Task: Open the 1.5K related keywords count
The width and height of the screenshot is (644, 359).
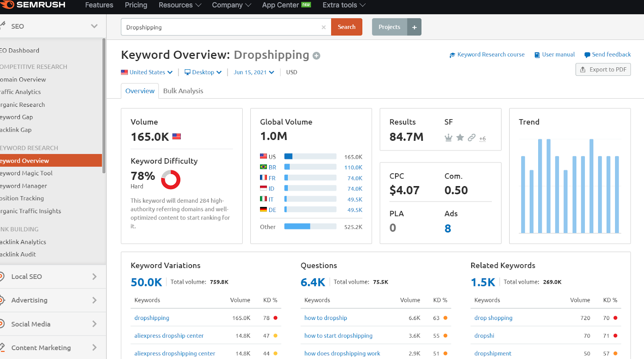Action: (483, 282)
